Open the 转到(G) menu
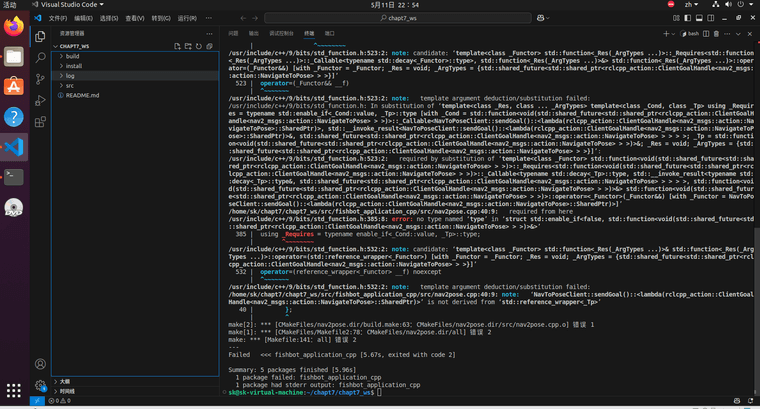The width and height of the screenshot is (760, 409). 161,18
